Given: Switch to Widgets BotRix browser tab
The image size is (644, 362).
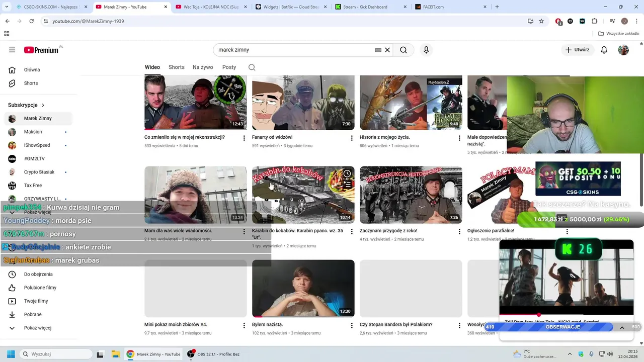Looking at the screenshot, I should (292, 7).
